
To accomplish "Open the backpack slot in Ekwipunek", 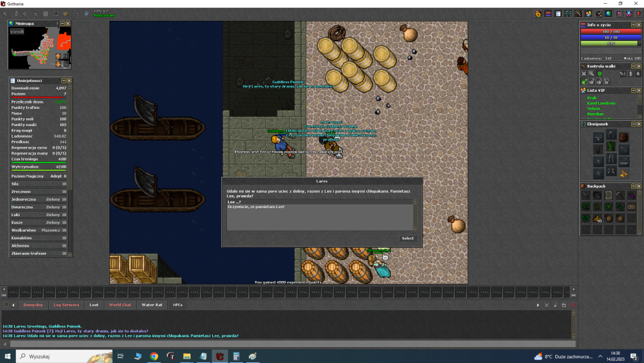I will pos(623,137).
